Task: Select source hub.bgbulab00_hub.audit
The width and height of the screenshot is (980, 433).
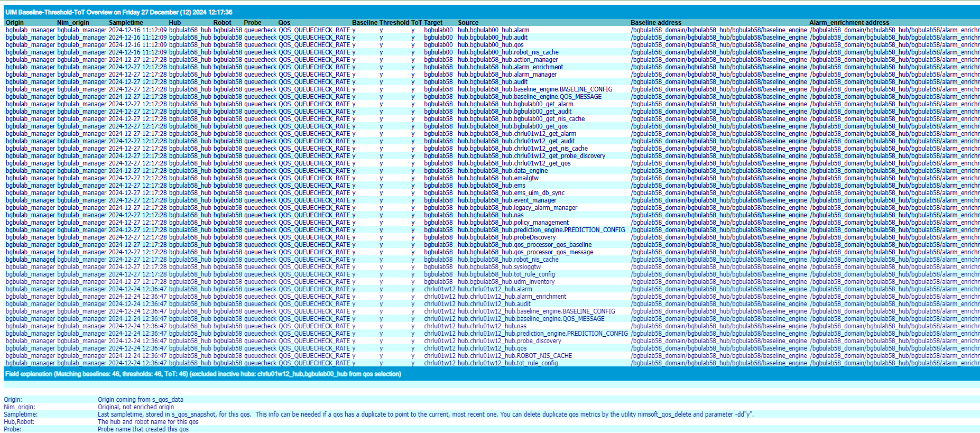Action: (493, 38)
